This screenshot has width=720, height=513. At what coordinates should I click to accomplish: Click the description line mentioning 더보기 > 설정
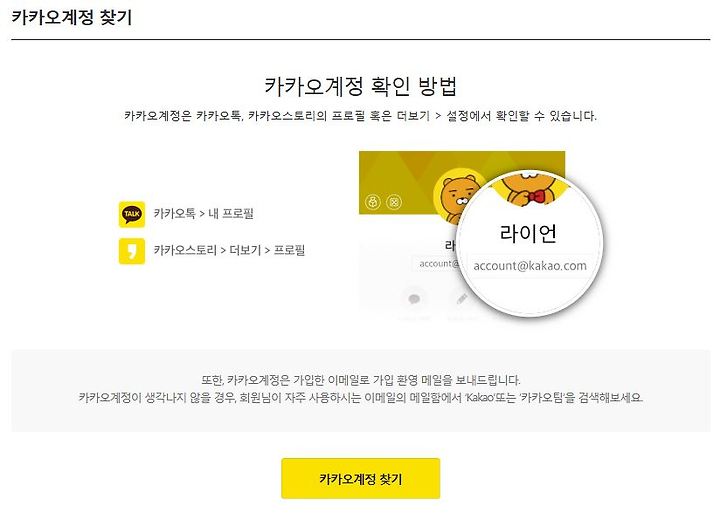[x=360, y=116]
